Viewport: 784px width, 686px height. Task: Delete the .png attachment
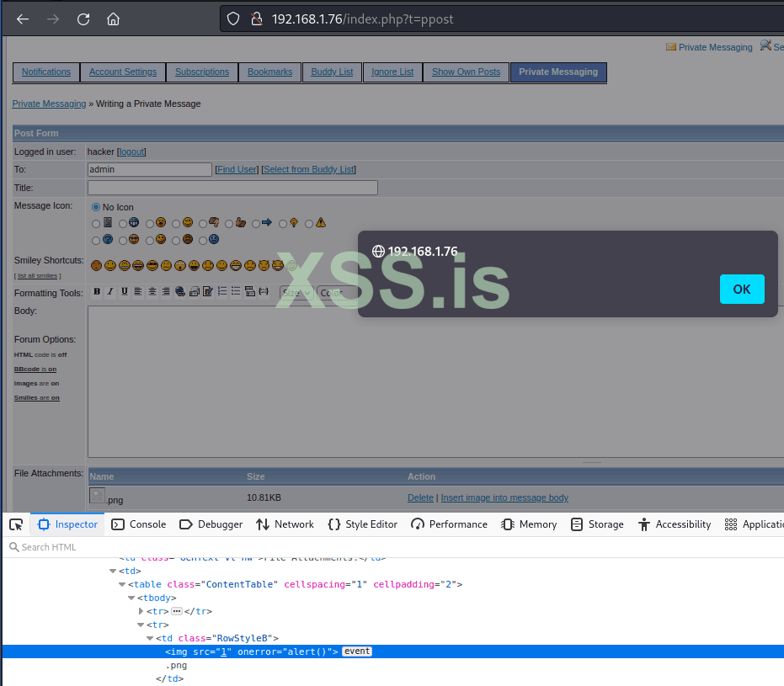click(x=420, y=497)
